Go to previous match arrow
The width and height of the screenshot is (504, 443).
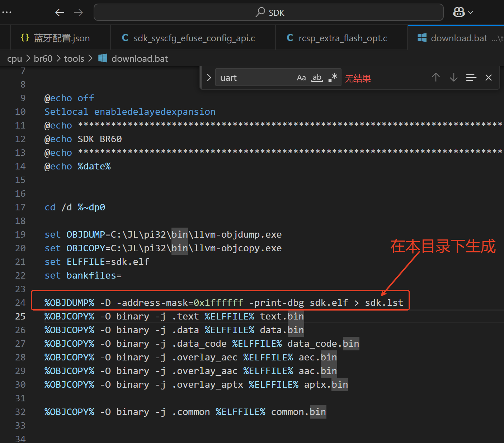tap(436, 78)
